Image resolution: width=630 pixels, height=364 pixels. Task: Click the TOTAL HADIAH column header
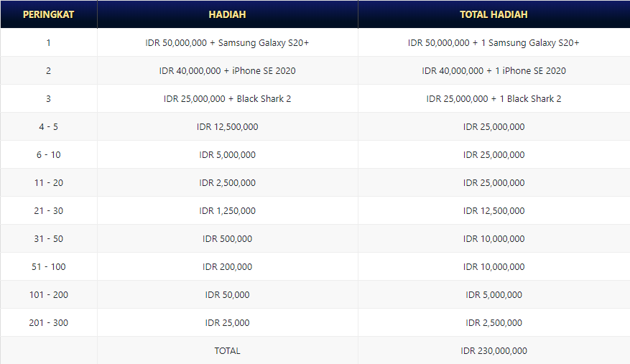[494, 14]
